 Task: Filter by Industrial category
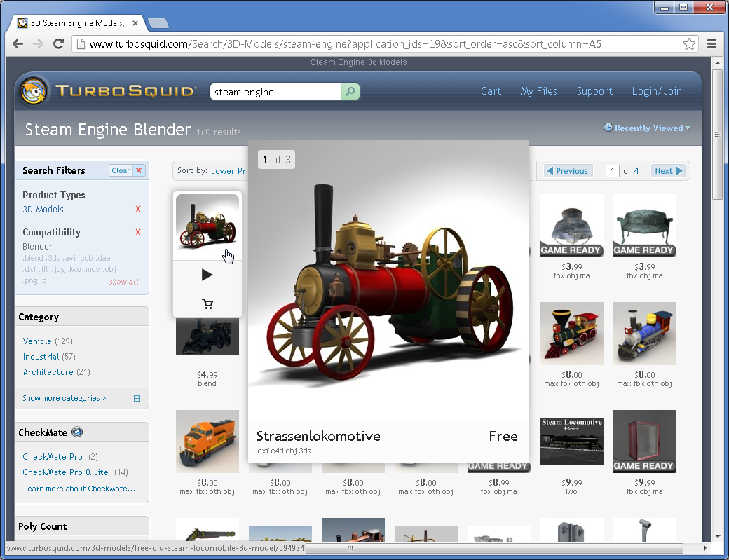41,357
